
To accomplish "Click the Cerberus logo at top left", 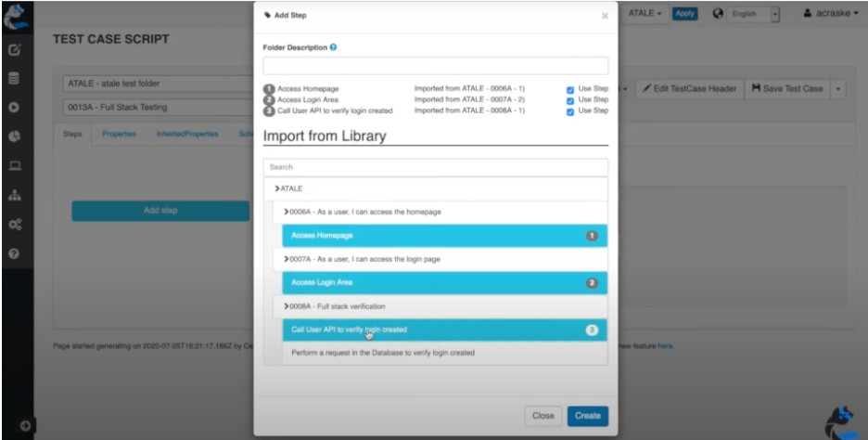I will coord(16,16).
